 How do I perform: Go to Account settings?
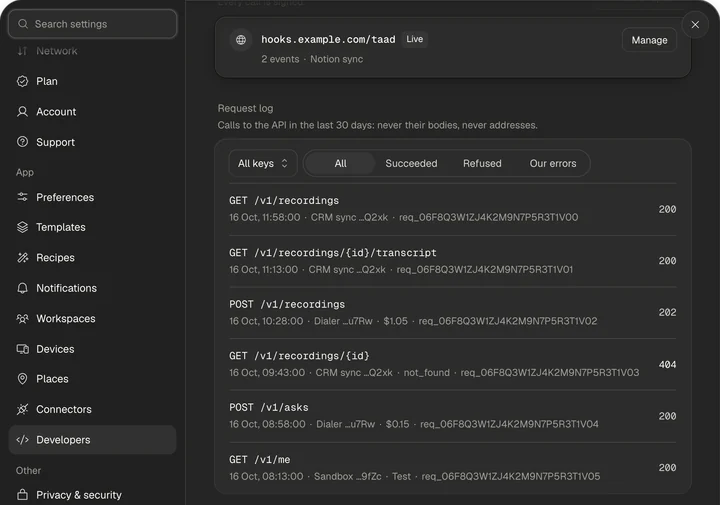tap(92, 112)
